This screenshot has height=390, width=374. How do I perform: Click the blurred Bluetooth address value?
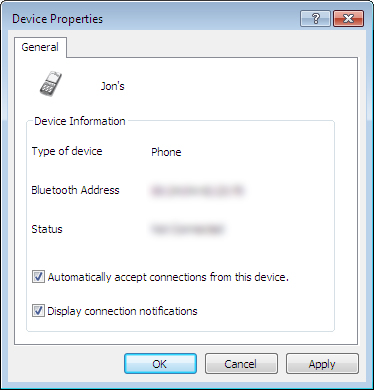pos(197,191)
